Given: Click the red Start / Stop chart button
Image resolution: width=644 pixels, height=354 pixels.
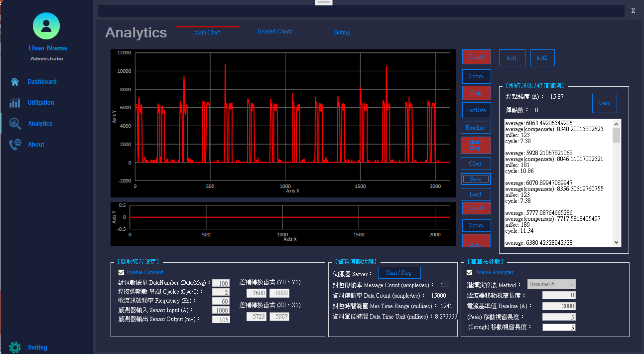Looking at the screenshot, I should [x=475, y=145].
